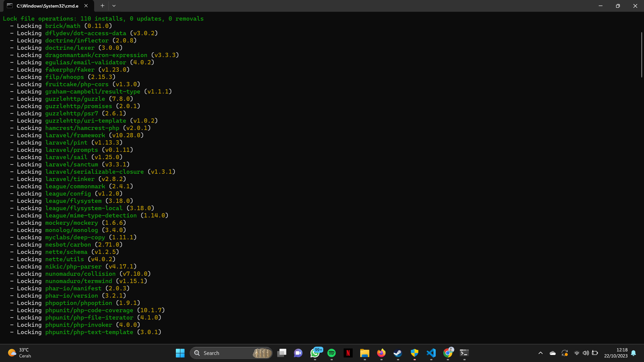Open Task View from taskbar
This screenshot has width=644, height=362.
pos(282,353)
